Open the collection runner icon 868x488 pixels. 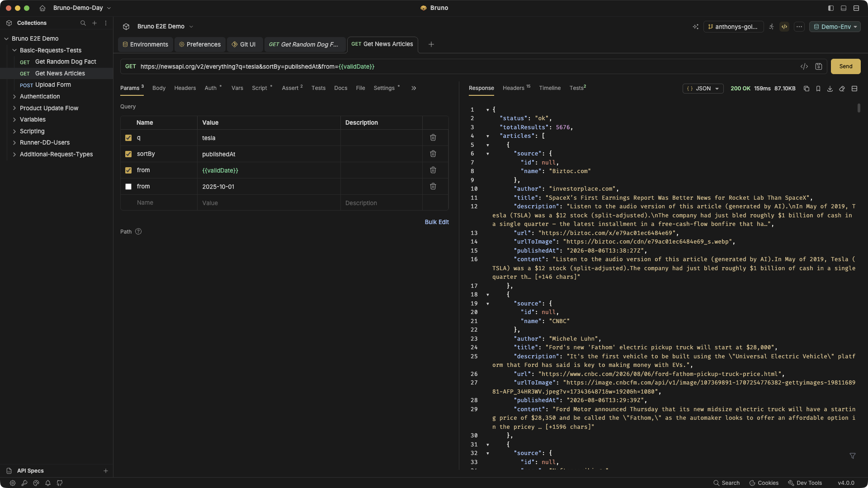click(x=771, y=27)
